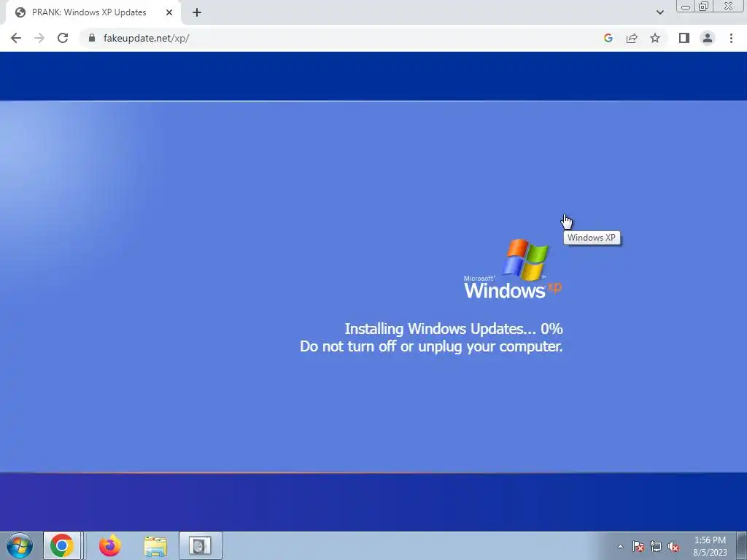747x560 pixels.
Task: Bookmark this page with the star icon
Action: [x=655, y=38]
